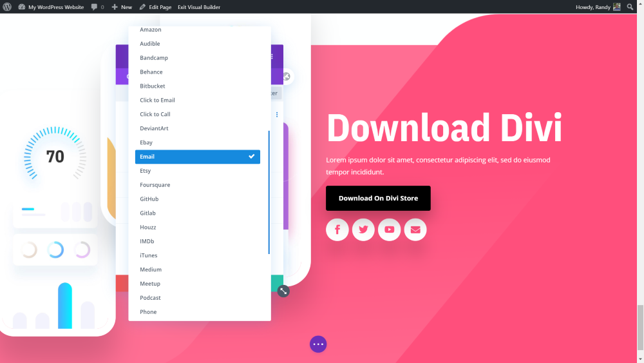
Task: Click the Twitter social icon
Action: (x=363, y=230)
